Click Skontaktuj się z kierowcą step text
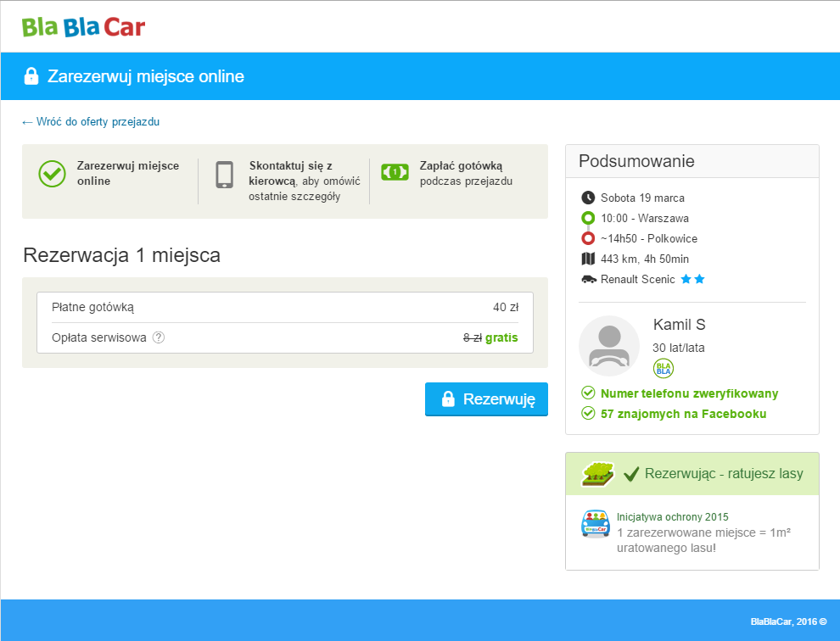 (305, 181)
